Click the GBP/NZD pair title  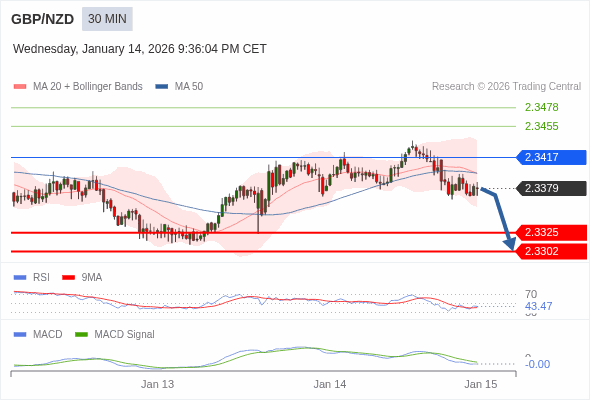(43, 19)
